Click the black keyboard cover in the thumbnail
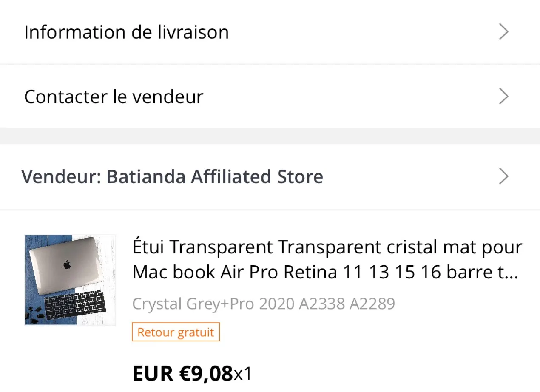 (75, 304)
